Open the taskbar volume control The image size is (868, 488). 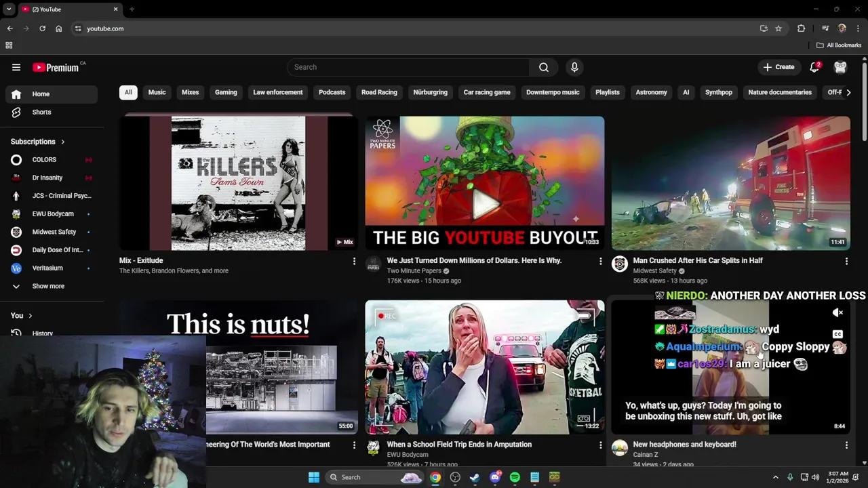pos(816,477)
